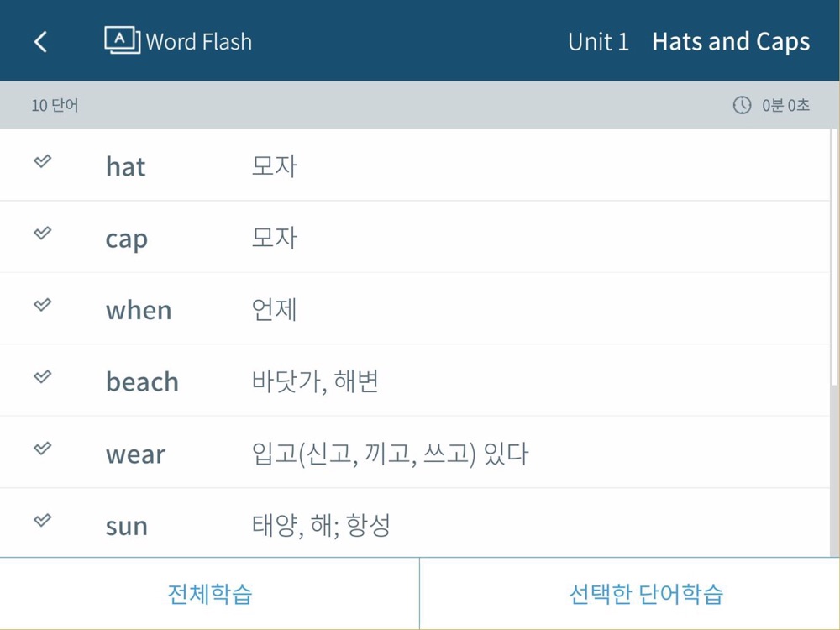The height and width of the screenshot is (630, 840).
Task: Start full study with 전체학습 button
Action: pyautogui.click(x=209, y=594)
